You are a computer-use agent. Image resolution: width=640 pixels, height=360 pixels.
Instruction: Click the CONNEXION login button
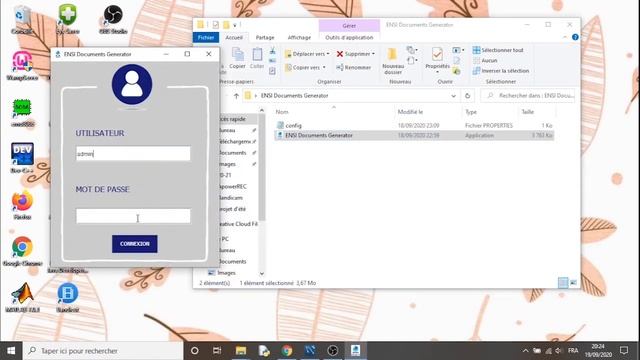click(135, 244)
